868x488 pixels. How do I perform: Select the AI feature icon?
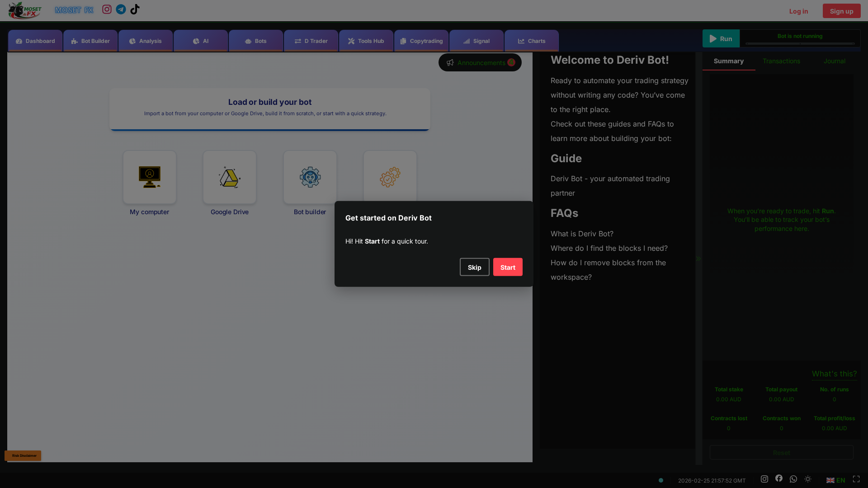197,41
